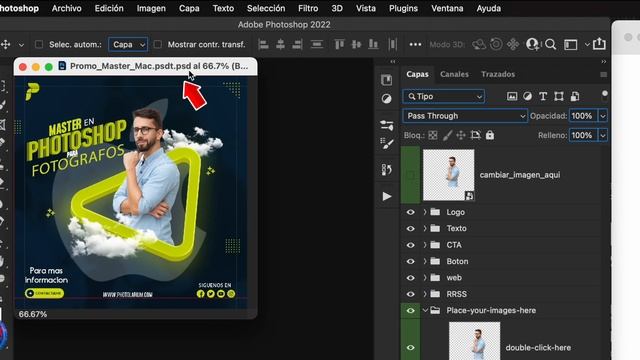Open the workspace switcher icon
The width and height of the screenshot is (640, 360).
[x=571, y=44]
